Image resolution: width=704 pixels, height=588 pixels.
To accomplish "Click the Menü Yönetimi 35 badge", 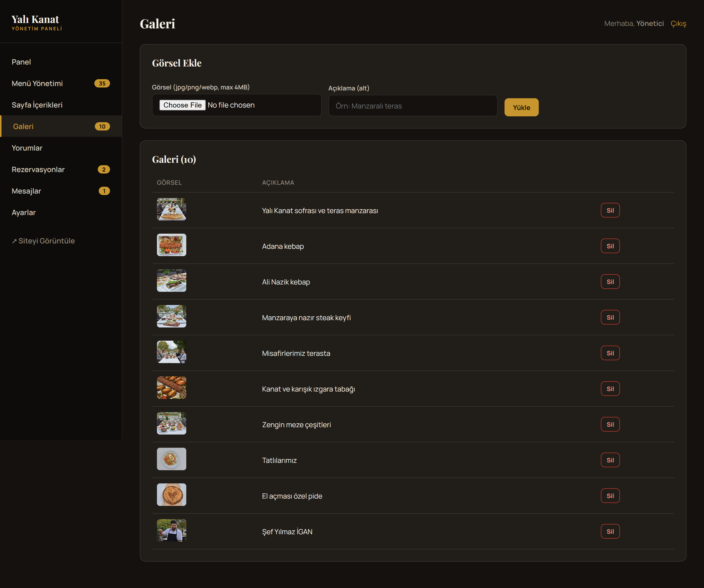I will pos(102,84).
